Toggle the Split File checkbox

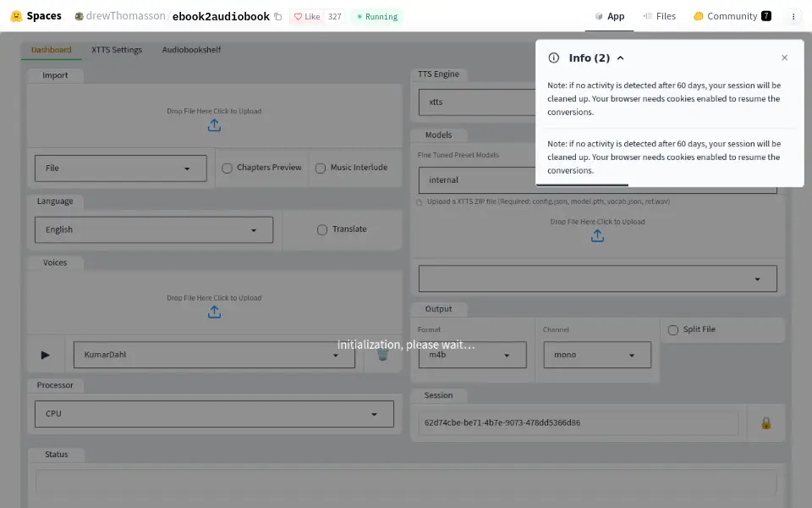(x=672, y=330)
